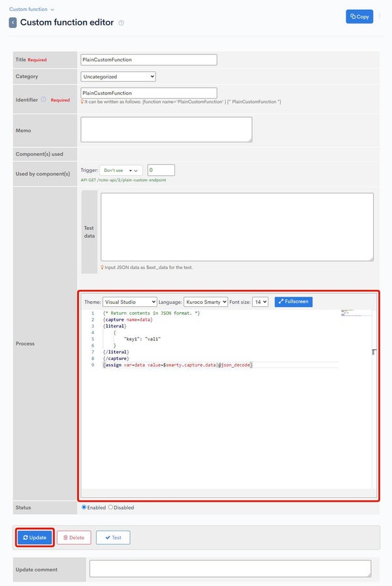The height and width of the screenshot is (586, 392).
Task: Click the Fullscreen button
Action: [294, 302]
